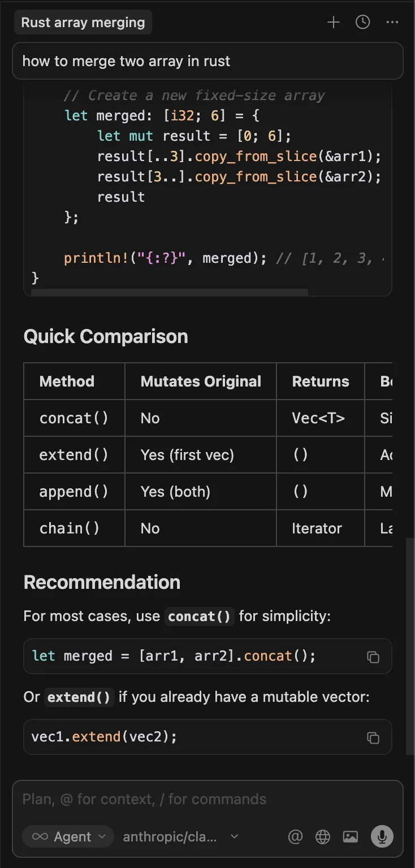This screenshot has height=868, width=415.
Task: Expand the anthropic/cla... model selector
Action: click(180, 837)
